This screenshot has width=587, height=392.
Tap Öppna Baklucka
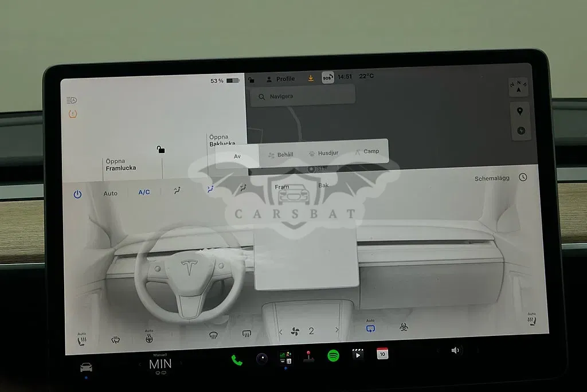(222, 140)
